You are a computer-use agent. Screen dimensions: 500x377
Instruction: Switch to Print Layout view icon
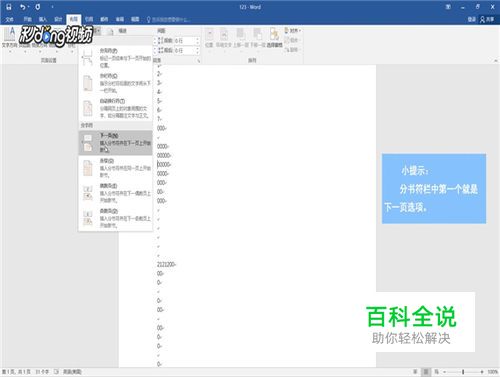(426, 372)
